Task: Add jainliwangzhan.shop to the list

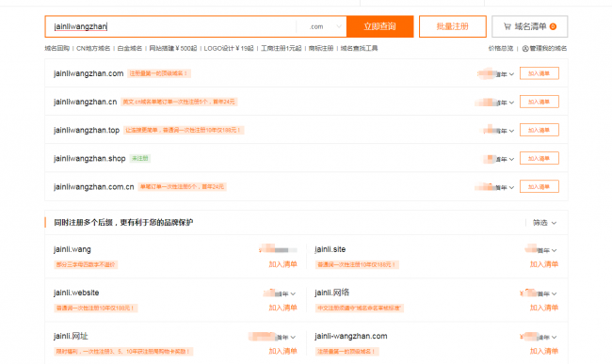Action: [539, 158]
